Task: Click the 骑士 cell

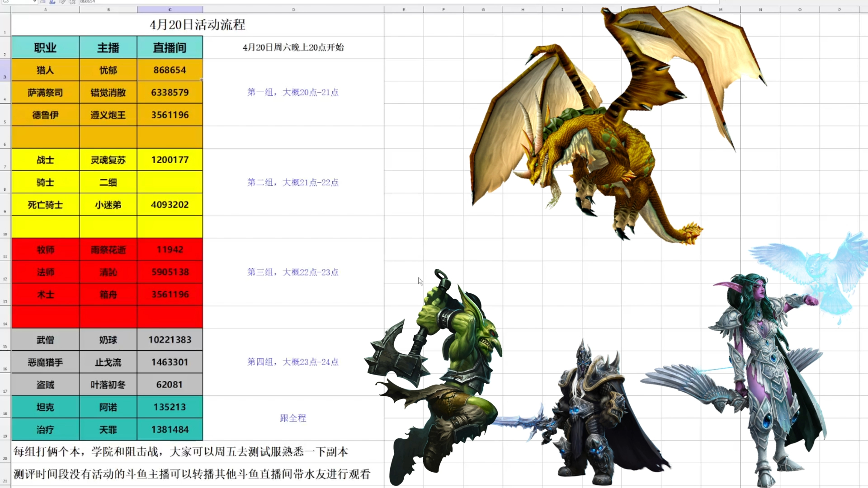Action: click(45, 182)
